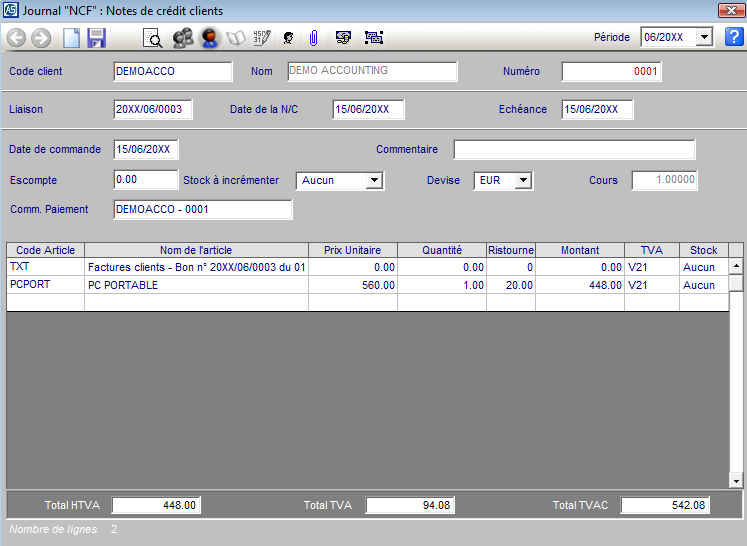
Task: Click the Ristourne cell 20.00
Action: point(511,285)
